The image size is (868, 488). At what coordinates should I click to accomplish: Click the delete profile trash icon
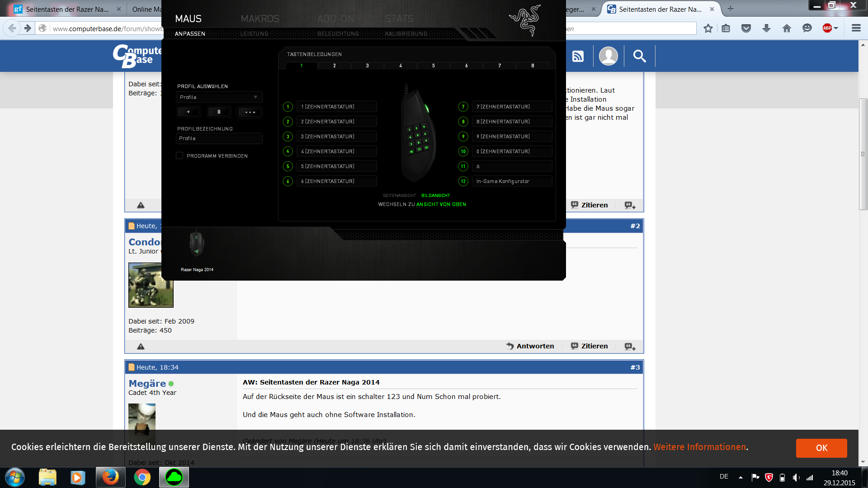(219, 112)
